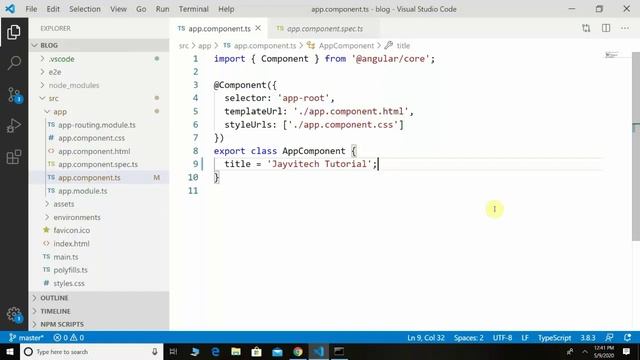Open the Mail app from taskbar
The width and height of the screenshot is (640, 360).
pos(277,351)
